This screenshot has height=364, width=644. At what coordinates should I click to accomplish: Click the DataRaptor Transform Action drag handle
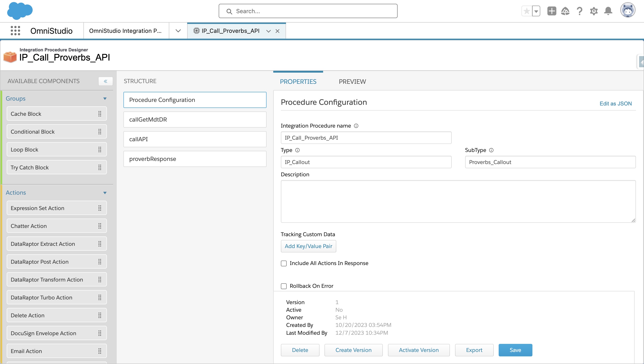(100, 280)
